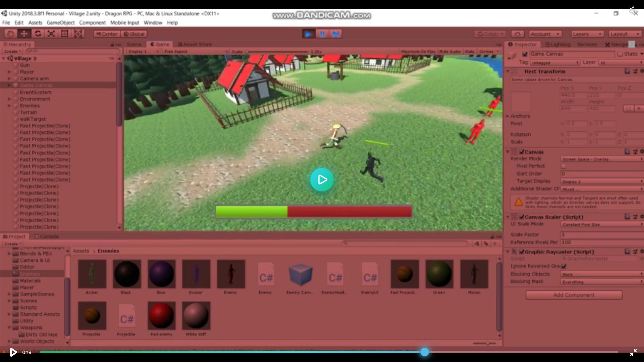Toggle Ignore Reversed Graphics checkbox
The image size is (644, 362).
(563, 266)
